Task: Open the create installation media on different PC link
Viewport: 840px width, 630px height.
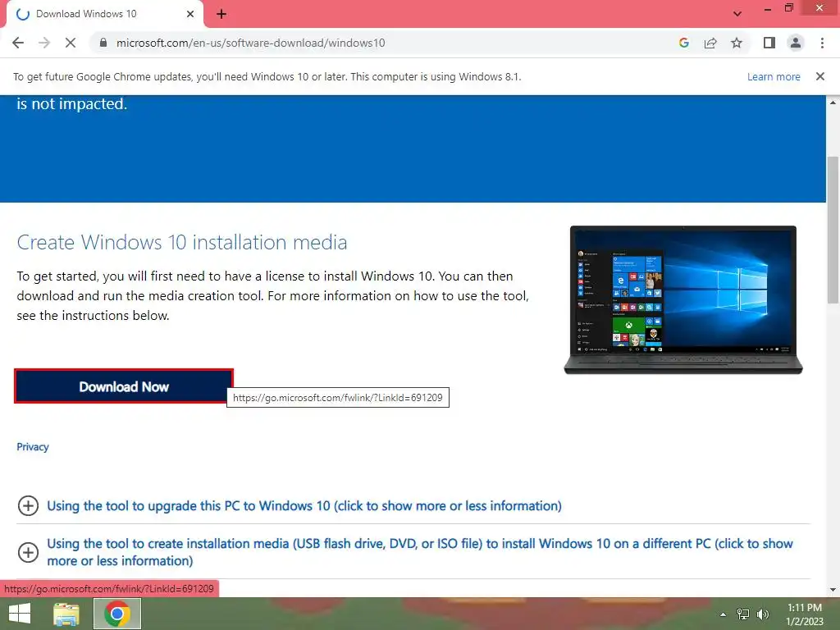Action: pyautogui.click(x=420, y=552)
